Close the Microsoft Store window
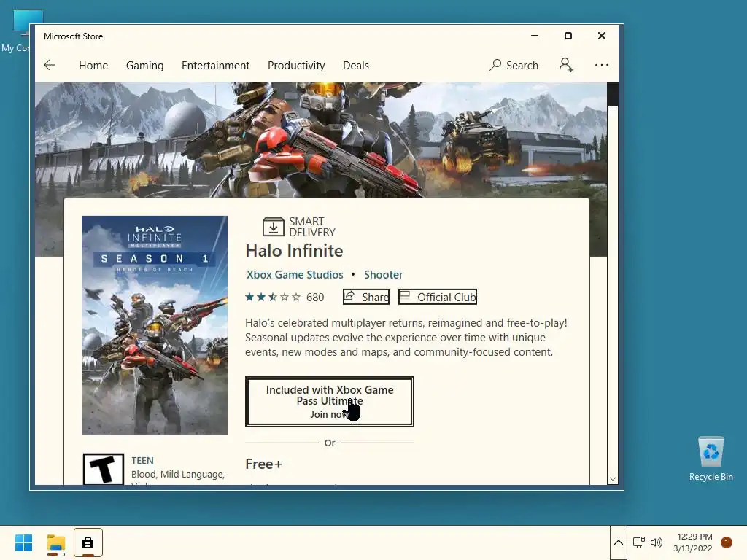 [602, 36]
